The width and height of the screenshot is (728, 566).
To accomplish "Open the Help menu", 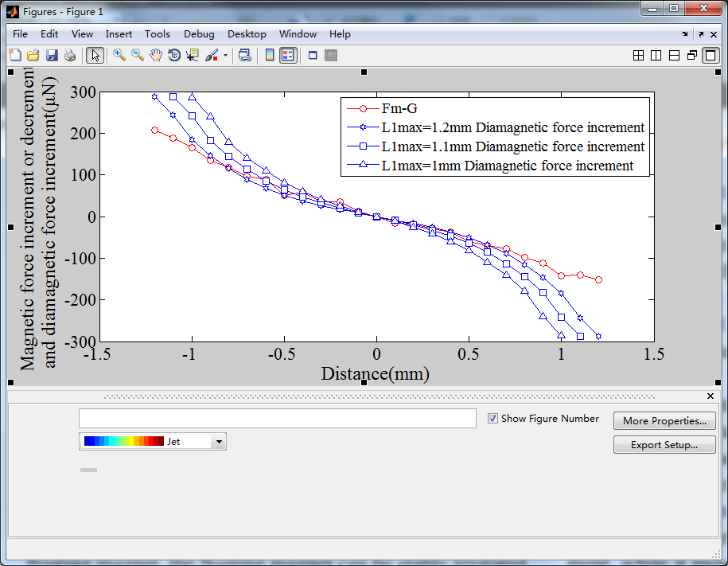I will [340, 34].
